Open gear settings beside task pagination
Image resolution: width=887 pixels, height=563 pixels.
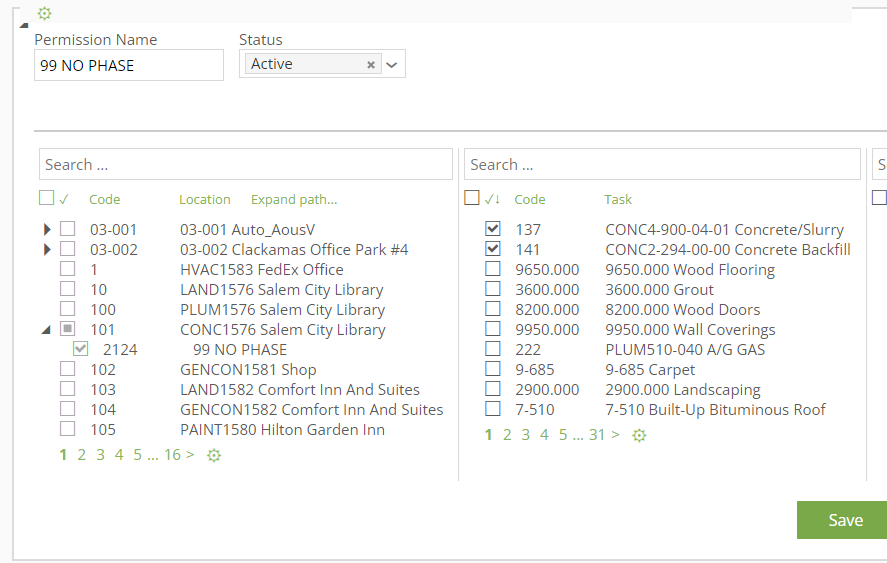[x=639, y=435]
